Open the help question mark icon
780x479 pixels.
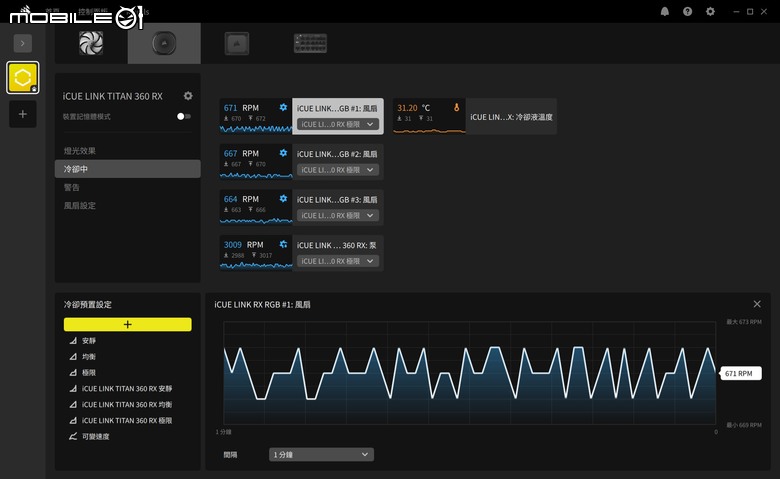point(687,11)
